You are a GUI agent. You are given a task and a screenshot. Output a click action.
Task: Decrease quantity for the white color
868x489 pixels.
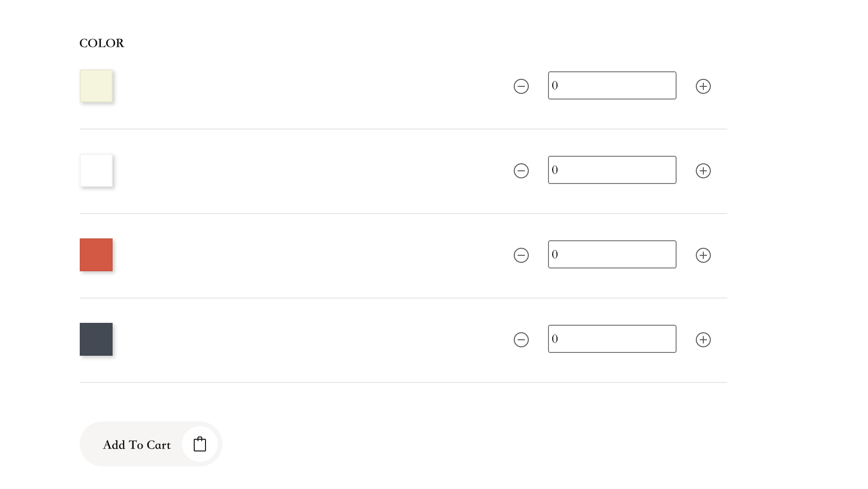click(x=521, y=171)
